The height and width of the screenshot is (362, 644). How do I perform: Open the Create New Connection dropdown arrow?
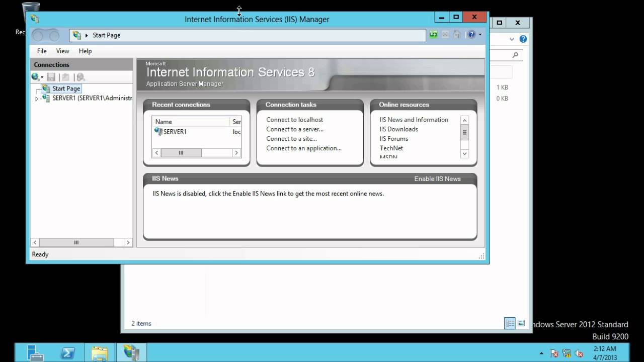(x=42, y=77)
